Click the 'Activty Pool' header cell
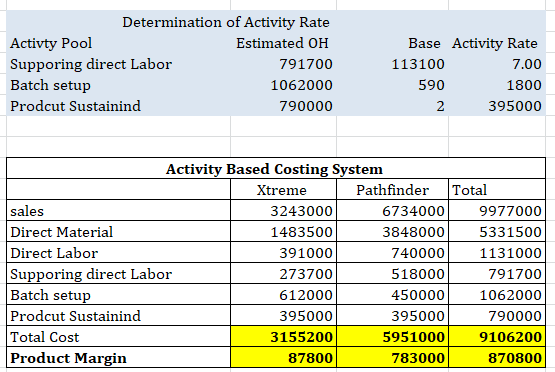Screen dimensions: 555x372 click(51, 43)
